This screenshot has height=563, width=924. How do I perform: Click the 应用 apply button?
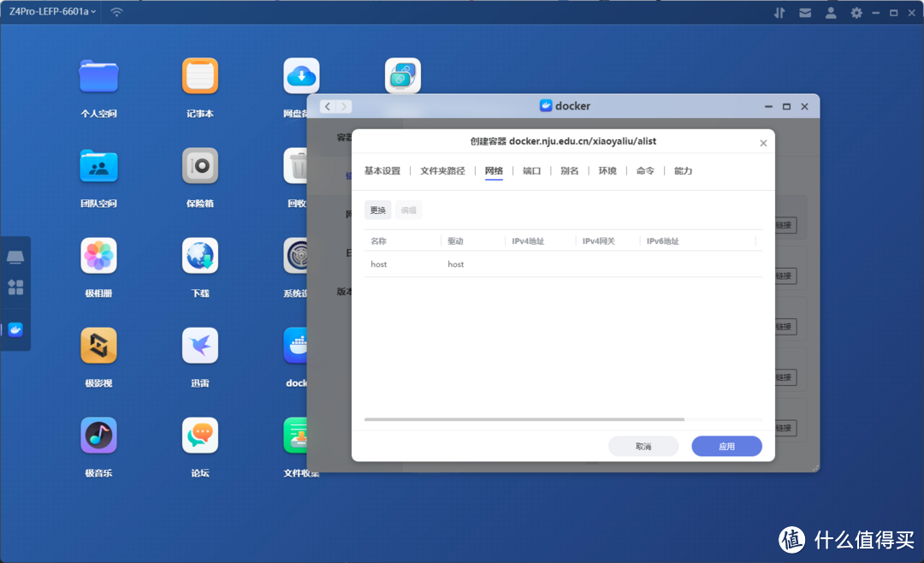[x=726, y=447]
